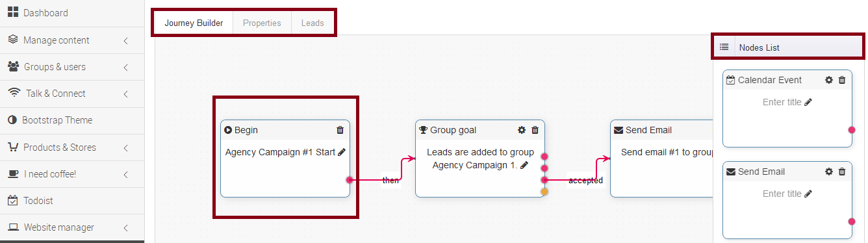This screenshot has width=868, height=243.
Task: Open Calendar Event node settings gear
Action: (828, 80)
